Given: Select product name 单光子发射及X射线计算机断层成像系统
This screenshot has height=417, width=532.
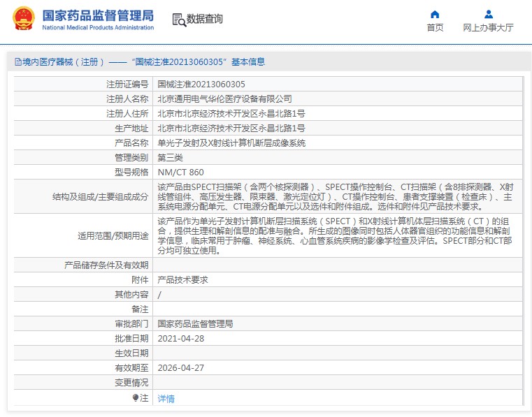Looking at the screenshot, I should pyautogui.click(x=231, y=143).
